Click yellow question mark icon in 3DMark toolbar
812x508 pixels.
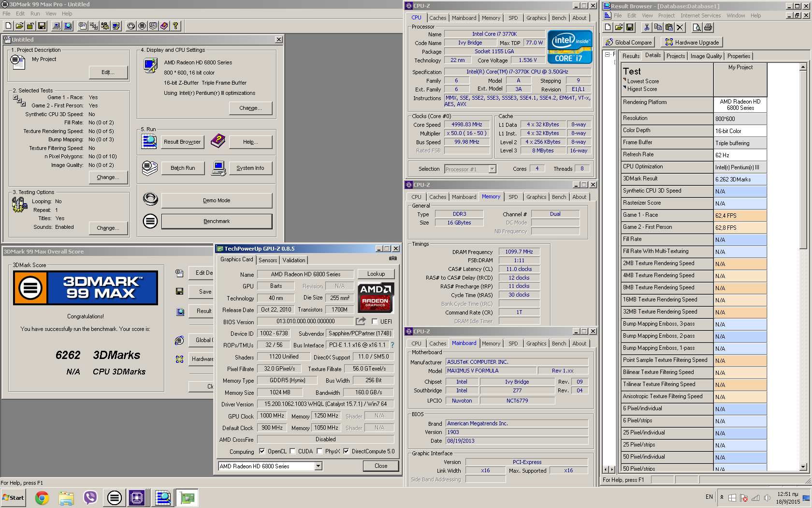175,26
